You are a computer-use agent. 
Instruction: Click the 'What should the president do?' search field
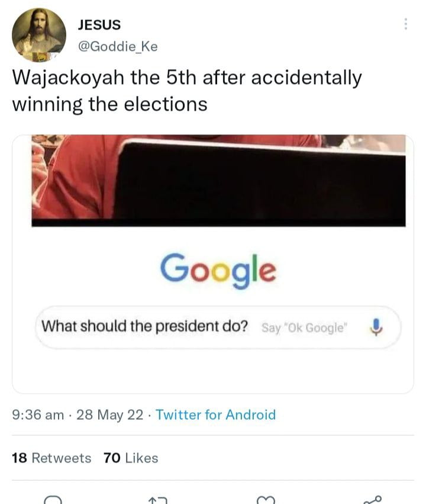pos(144,326)
